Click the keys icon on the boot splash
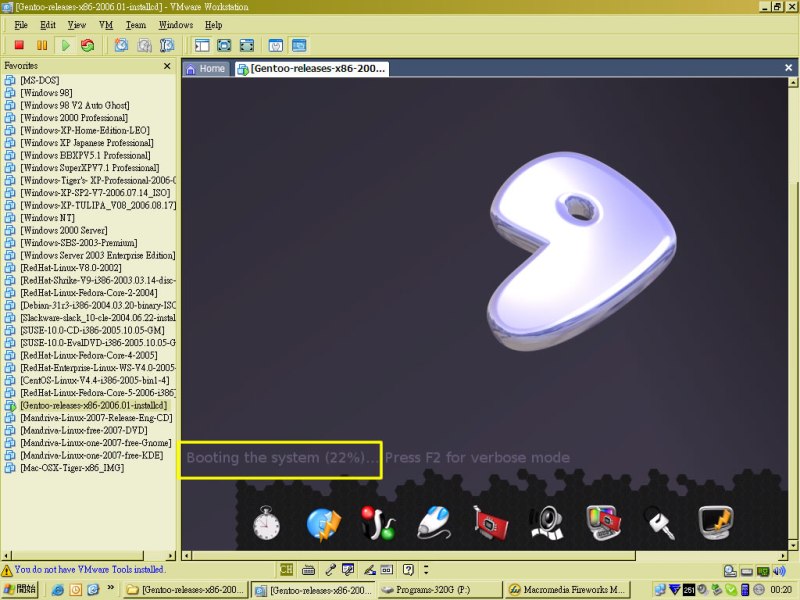This screenshot has height=600, width=800. point(659,523)
